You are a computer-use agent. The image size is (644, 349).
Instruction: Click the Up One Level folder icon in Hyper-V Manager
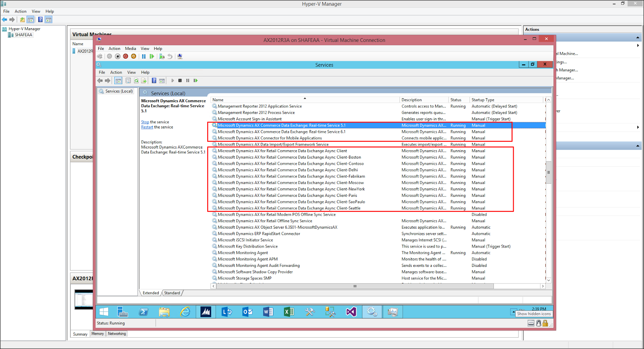[23, 20]
